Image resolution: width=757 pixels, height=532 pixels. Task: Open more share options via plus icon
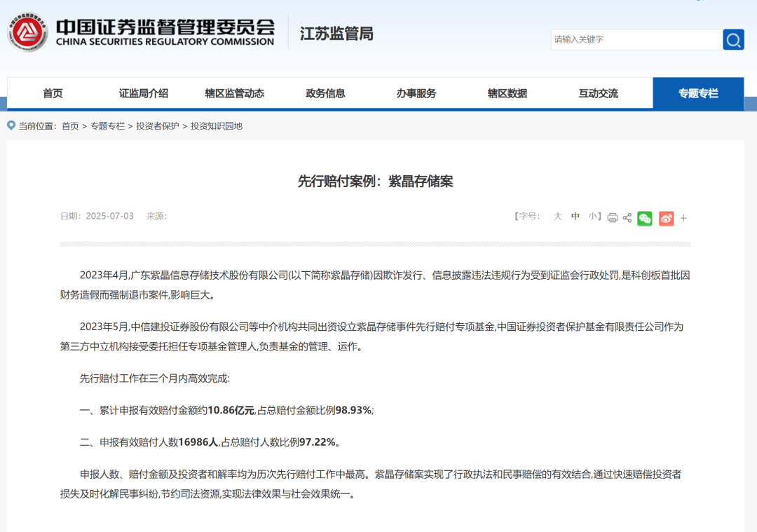pos(685,218)
